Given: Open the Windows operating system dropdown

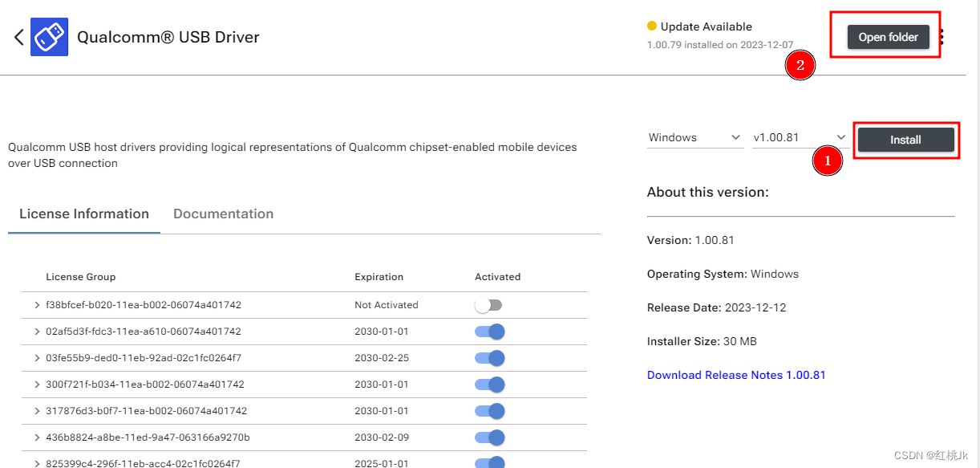Looking at the screenshot, I should (695, 137).
